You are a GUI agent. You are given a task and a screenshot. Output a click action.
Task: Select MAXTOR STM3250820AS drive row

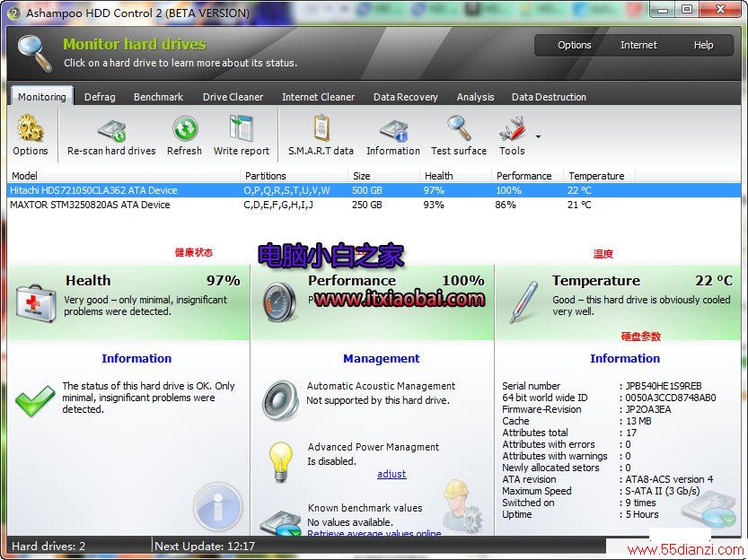(x=374, y=205)
